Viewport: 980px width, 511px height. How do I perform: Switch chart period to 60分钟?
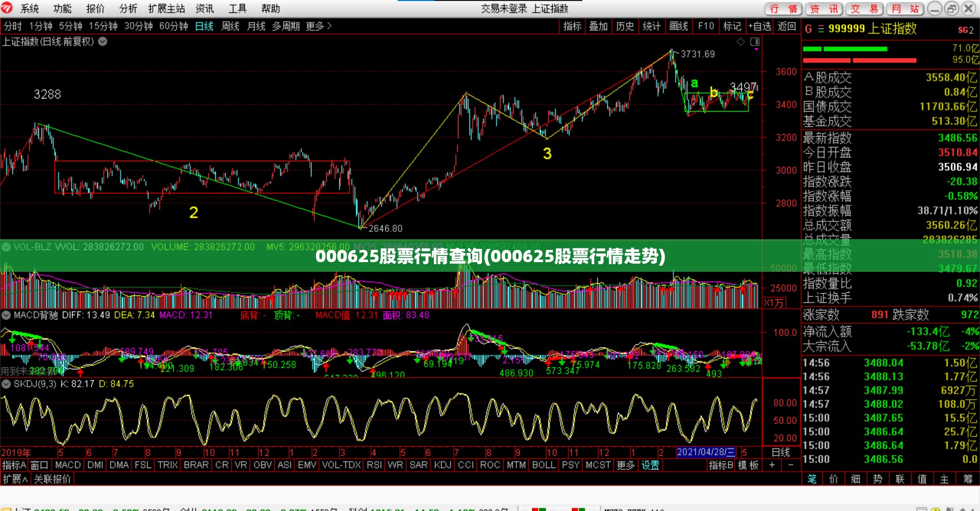tap(174, 26)
